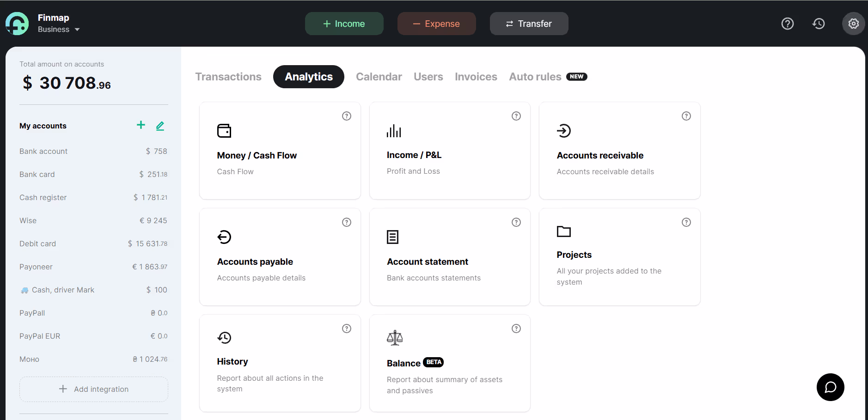Click the Accounts payable icon
The width and height of the screenshot is (868, 420).
point(224,237)
